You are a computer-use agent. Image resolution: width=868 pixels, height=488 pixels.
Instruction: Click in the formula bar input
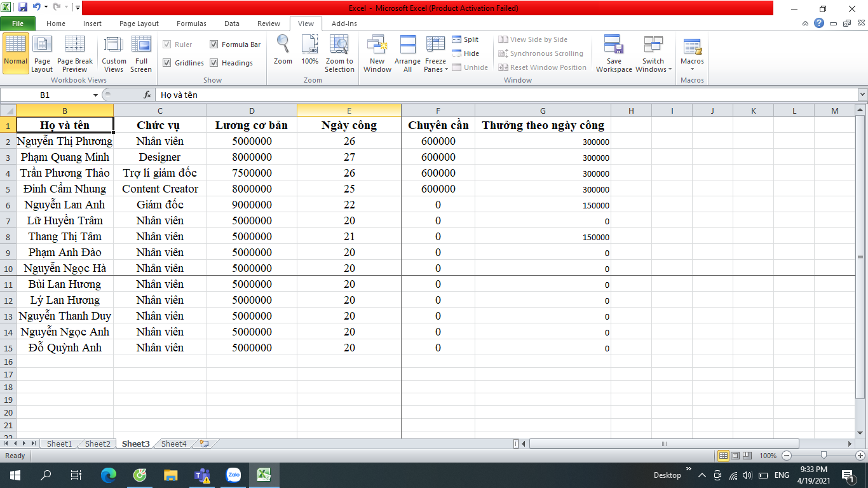pyautogui.click(x=506, y=95)
